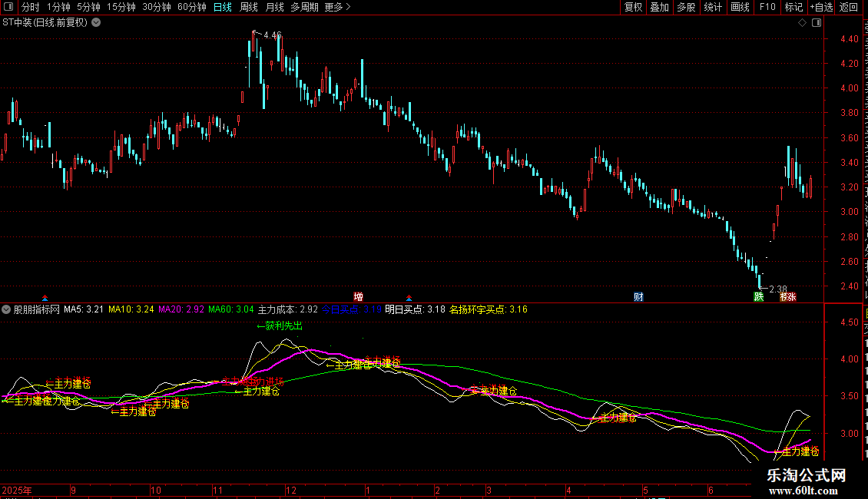Click the diamond icon above the chart
868x499 pixels.
802,23
